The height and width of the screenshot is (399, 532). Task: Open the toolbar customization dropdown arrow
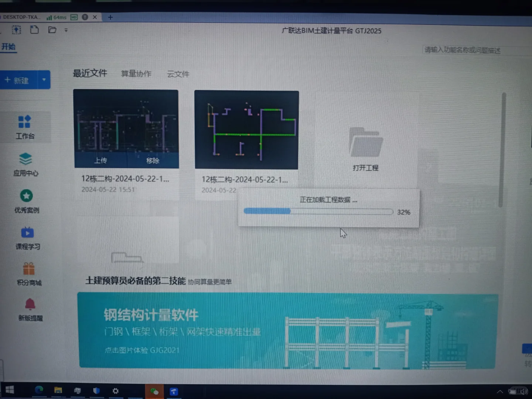[x=66, y=30]
